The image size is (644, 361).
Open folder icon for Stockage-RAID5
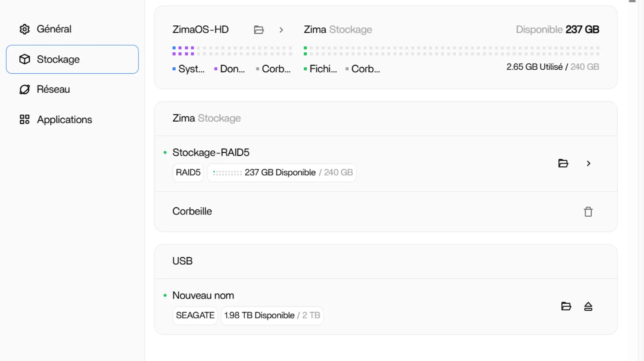pyautogui.click(x=563, y=163)
